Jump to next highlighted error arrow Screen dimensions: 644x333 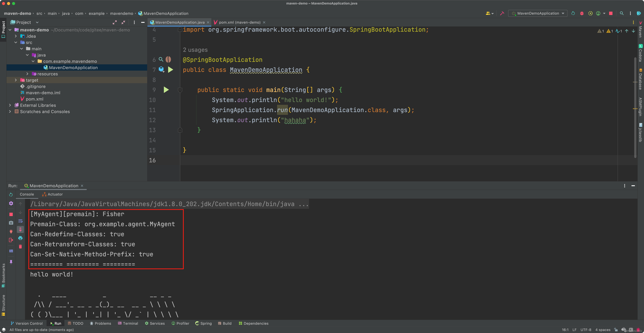pyautogui.click(x=633, y=31)
